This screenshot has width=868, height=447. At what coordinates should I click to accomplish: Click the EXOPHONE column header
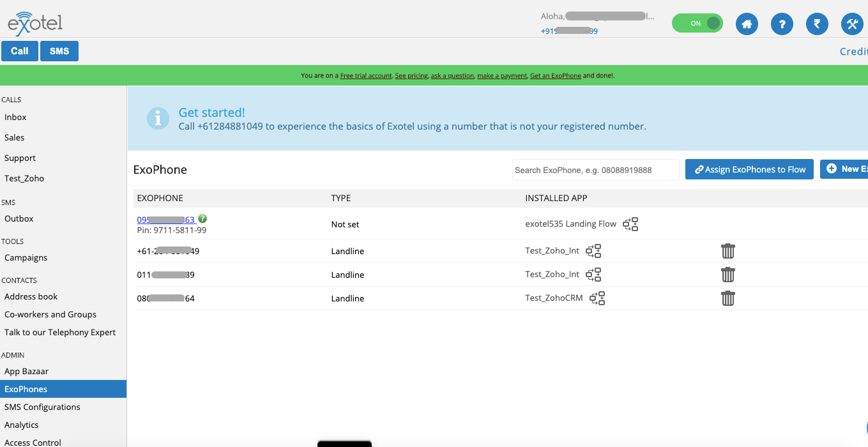(x=160, y=198)
